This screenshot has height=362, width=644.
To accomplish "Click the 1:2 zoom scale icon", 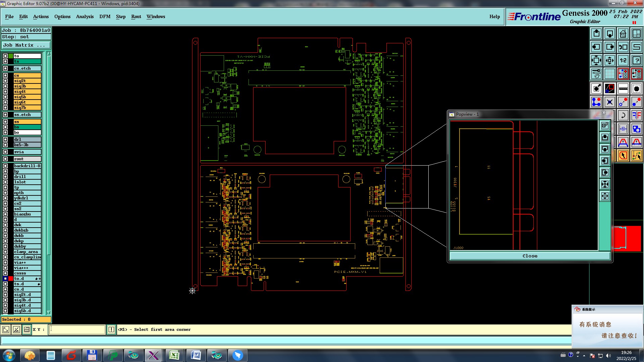I will [623, 60].
